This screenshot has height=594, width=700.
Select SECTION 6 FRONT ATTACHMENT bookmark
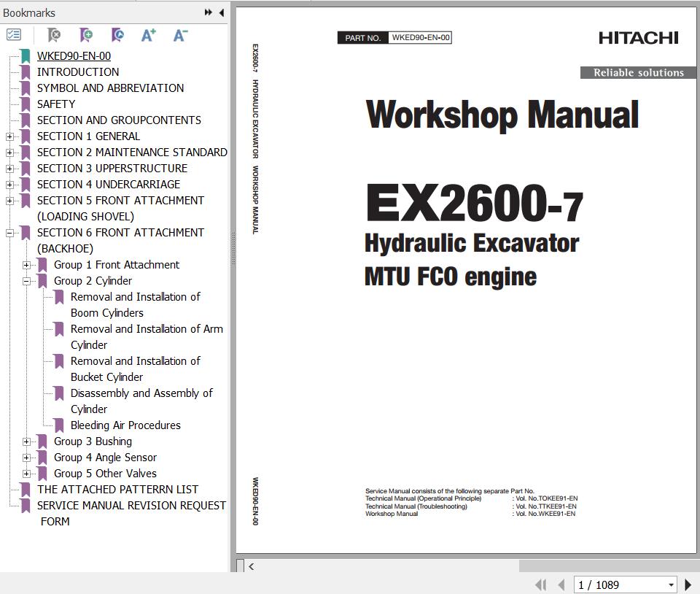pos(120,241)
